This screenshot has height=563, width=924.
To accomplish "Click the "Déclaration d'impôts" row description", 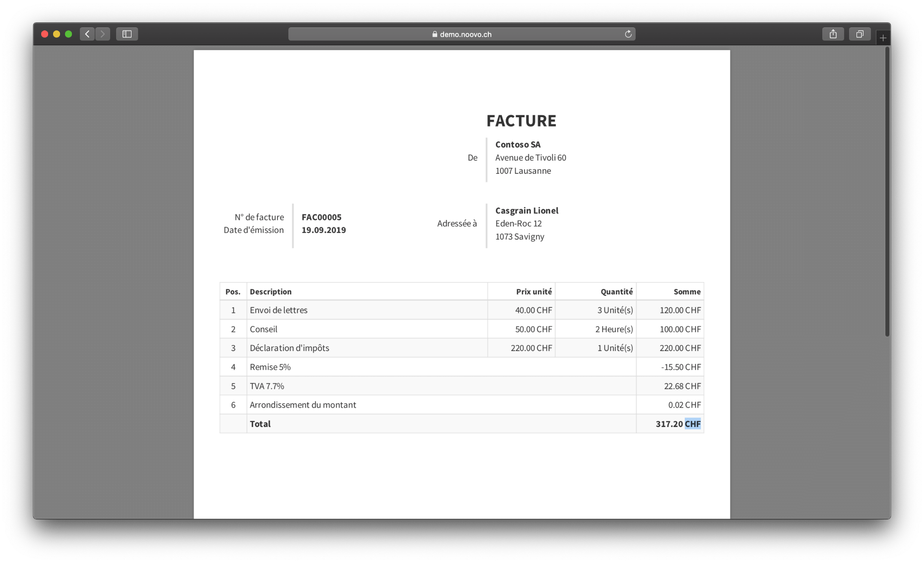I will point(289,348).
